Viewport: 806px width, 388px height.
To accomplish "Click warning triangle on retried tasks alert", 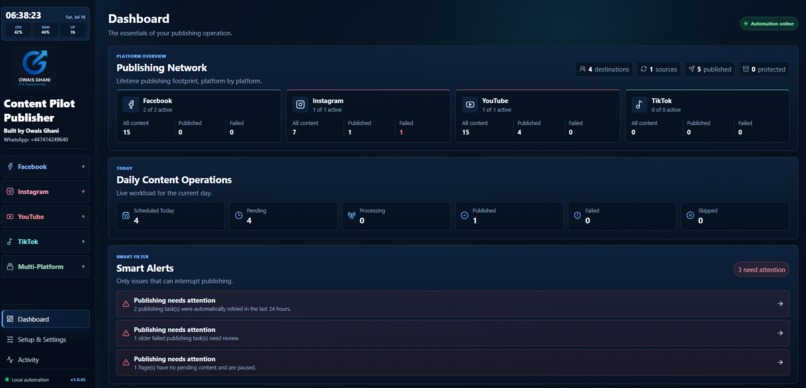I will 125,304.
